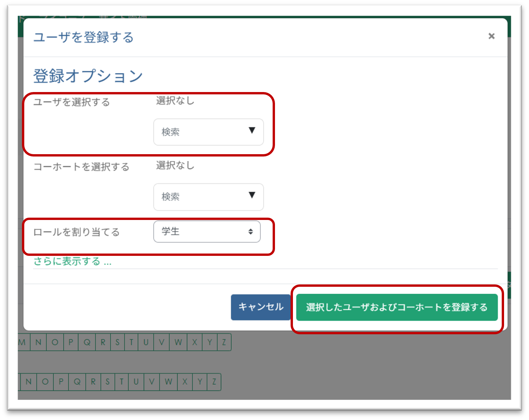Open the ロールを割り当てる role selector showing 学生
This screenshot has width=529, height=420.
pos(207,232)
